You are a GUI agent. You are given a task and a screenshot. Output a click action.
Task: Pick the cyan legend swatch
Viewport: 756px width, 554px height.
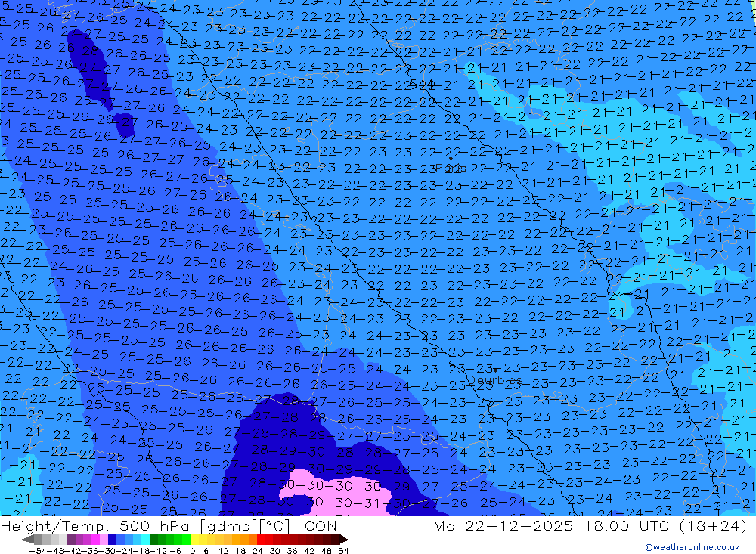[x=145, y=540]
